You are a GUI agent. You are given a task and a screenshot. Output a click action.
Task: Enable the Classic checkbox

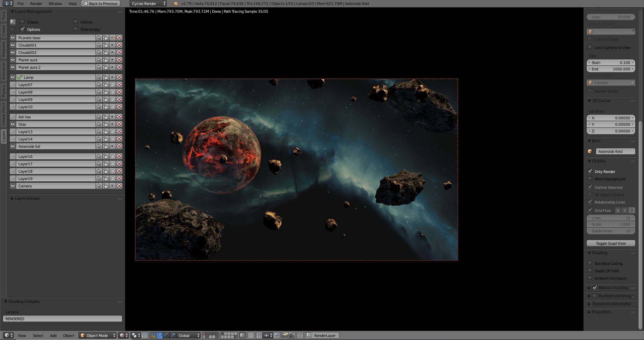(22, 22)
